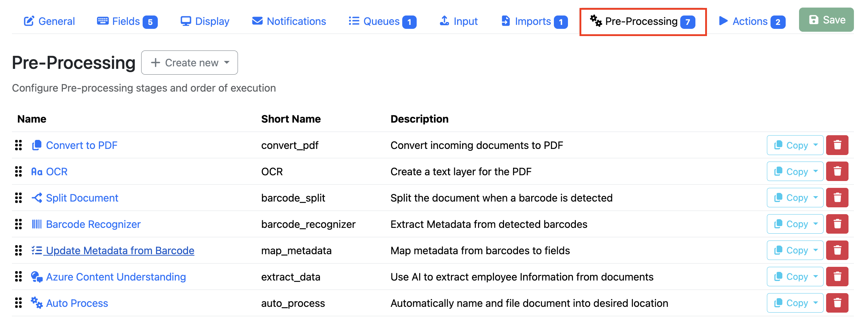This screenshot has width=868, height=331.
Task: Delete the Convert to PDF stage
Action: 837,145
